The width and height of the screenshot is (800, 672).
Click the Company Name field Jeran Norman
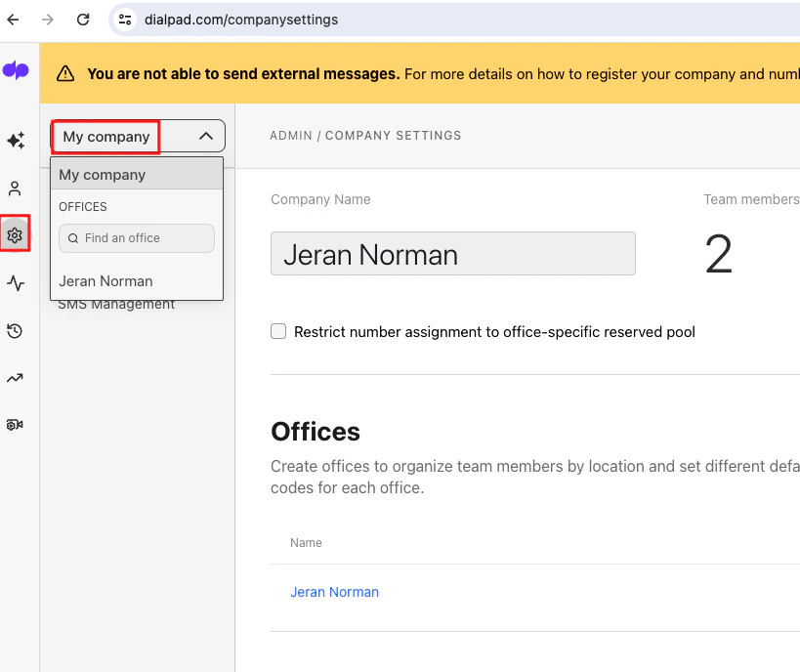453,254
